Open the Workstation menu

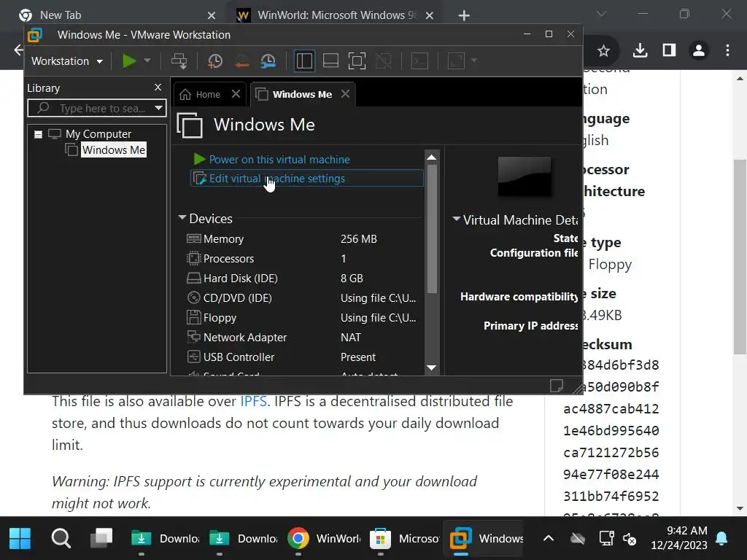[66, 61]
